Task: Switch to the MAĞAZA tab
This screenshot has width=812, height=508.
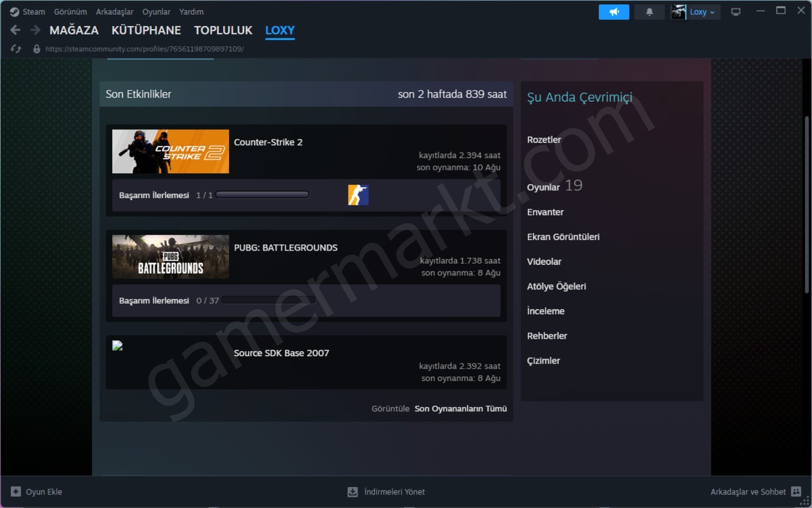Action: [74, 30]
